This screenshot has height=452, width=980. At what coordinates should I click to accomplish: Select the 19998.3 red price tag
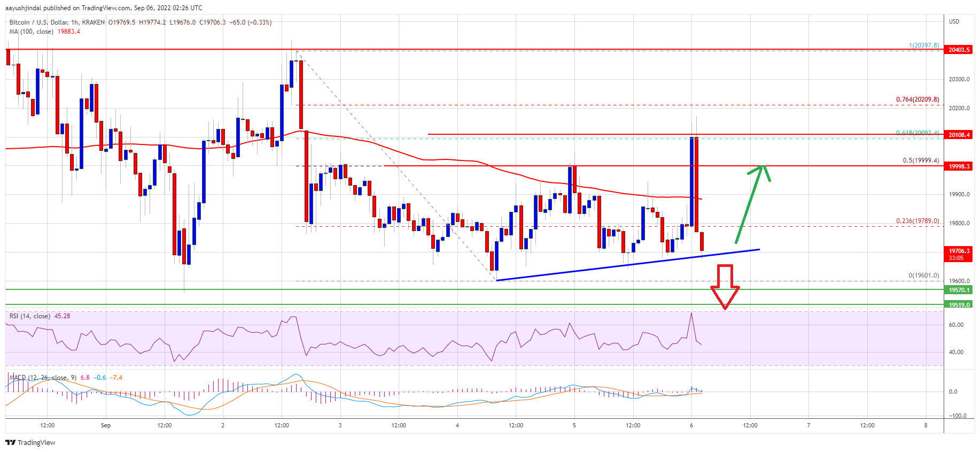[x=959, y=166]
